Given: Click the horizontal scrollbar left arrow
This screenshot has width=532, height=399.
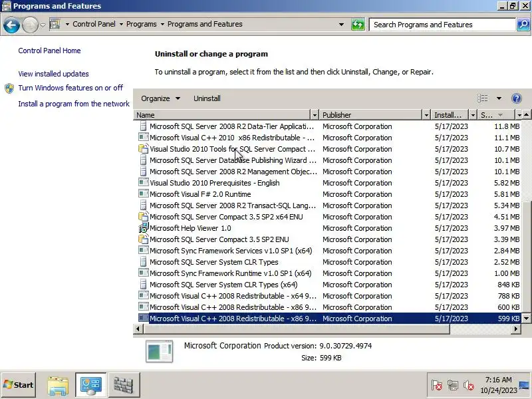Looking at the screenshot, I should [x=138, y=329].
